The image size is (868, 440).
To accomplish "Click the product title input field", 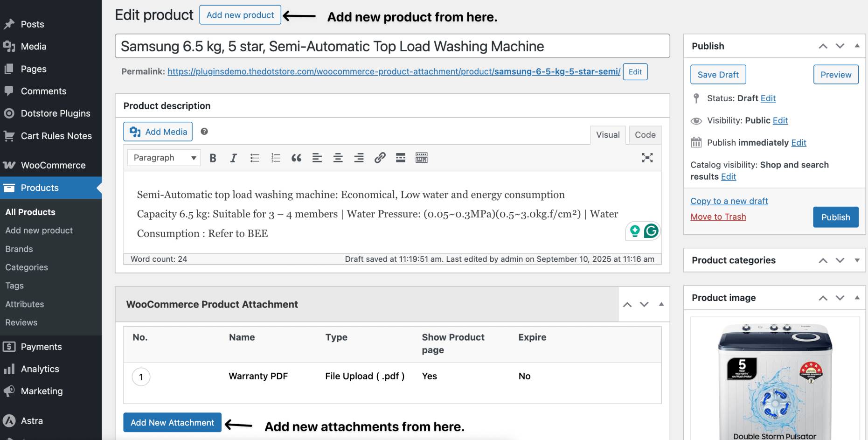I will pyautogui.click(x=392, y=46).
